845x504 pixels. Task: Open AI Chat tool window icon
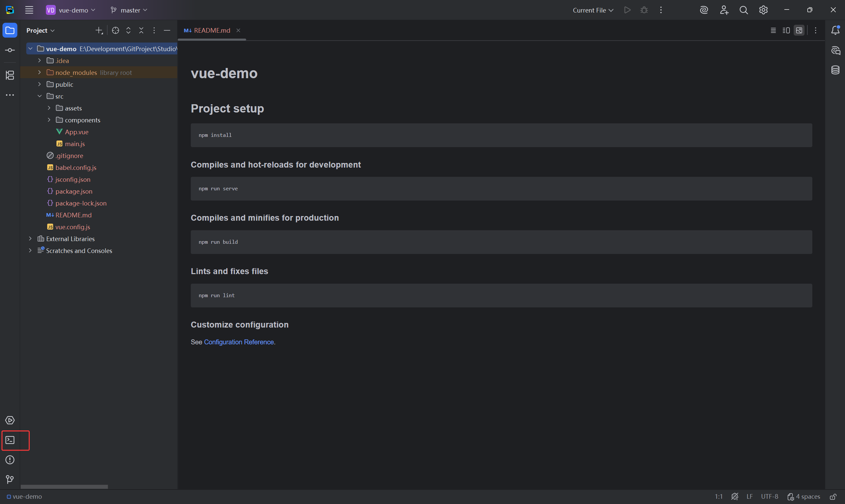point(835,50)
